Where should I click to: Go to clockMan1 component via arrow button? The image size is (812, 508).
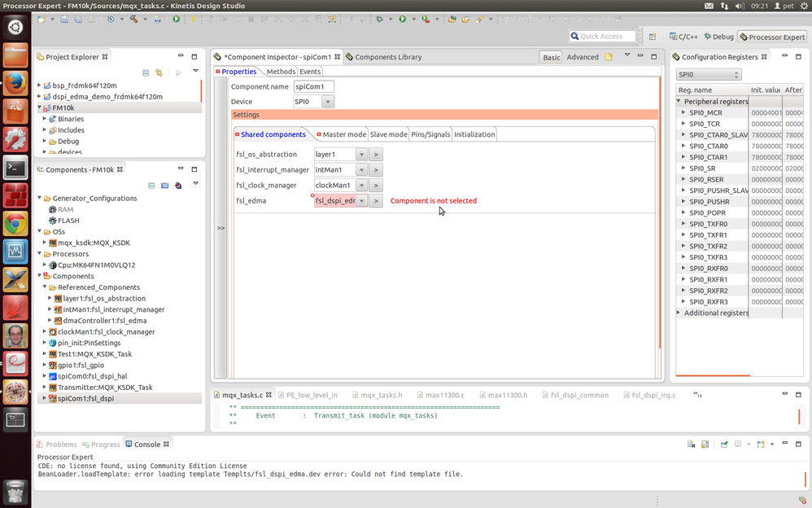376,185
